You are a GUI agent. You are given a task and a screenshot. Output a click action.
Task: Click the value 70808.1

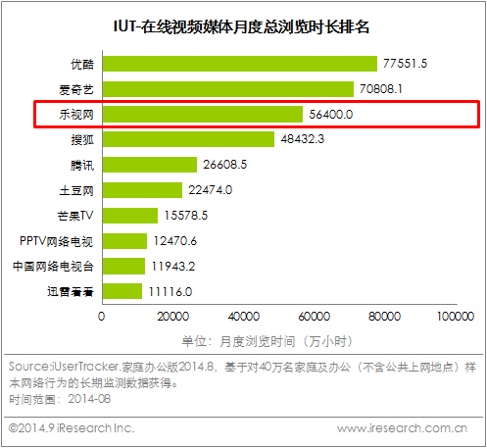pyautogui.click(x=381, y=89)
